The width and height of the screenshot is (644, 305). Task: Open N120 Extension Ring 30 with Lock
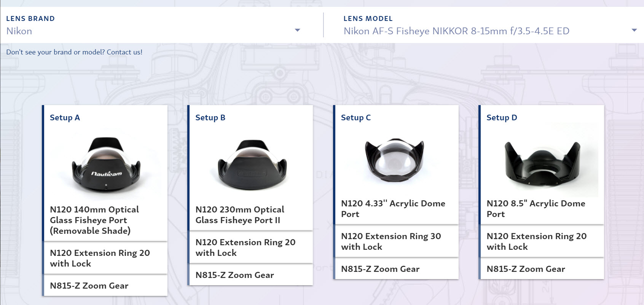tap(391, 241)
